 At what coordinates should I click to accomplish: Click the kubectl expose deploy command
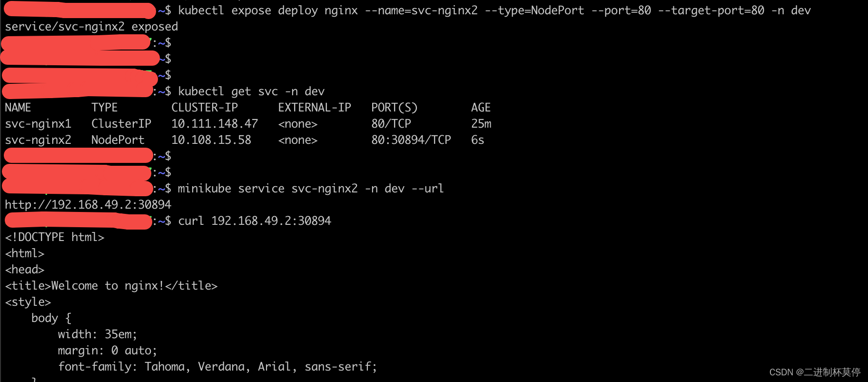(x=494, y=10)
